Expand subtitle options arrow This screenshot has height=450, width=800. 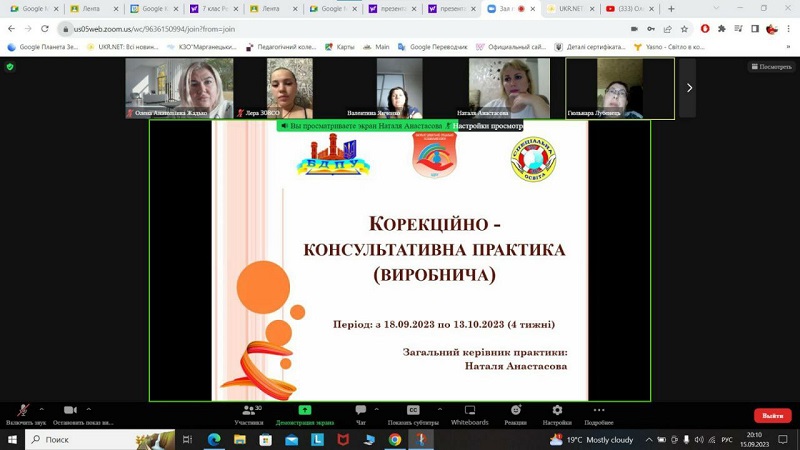[x=440, y=409]
